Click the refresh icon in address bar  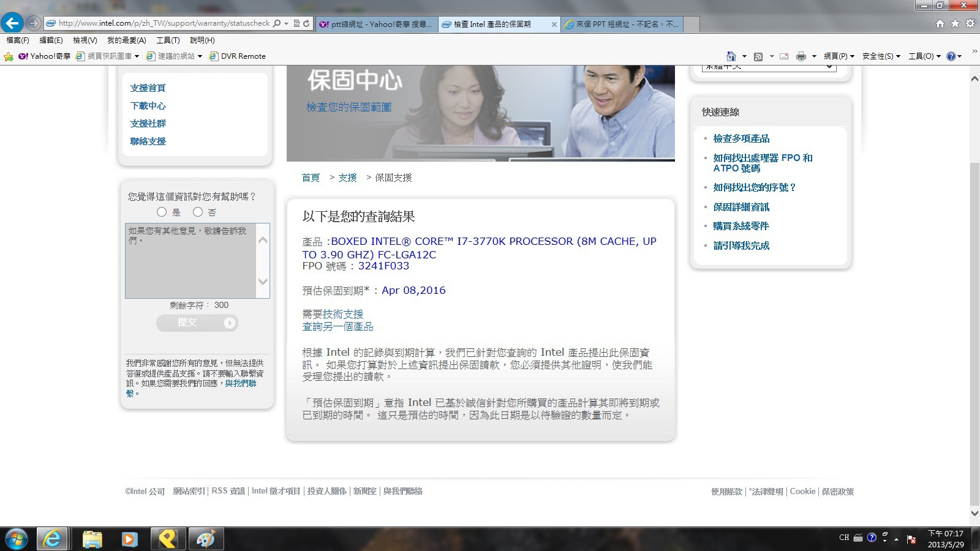[306, 23]
